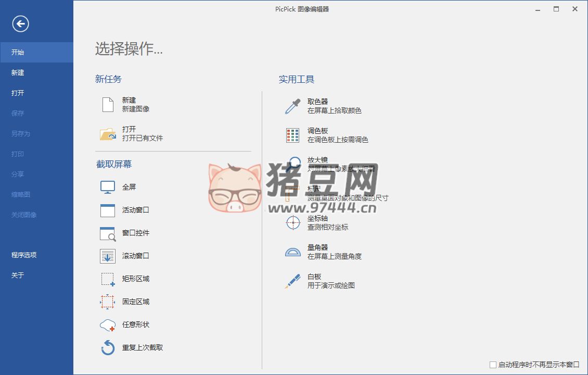Choose the active window capture icon
588x375 pixels.
108,210
